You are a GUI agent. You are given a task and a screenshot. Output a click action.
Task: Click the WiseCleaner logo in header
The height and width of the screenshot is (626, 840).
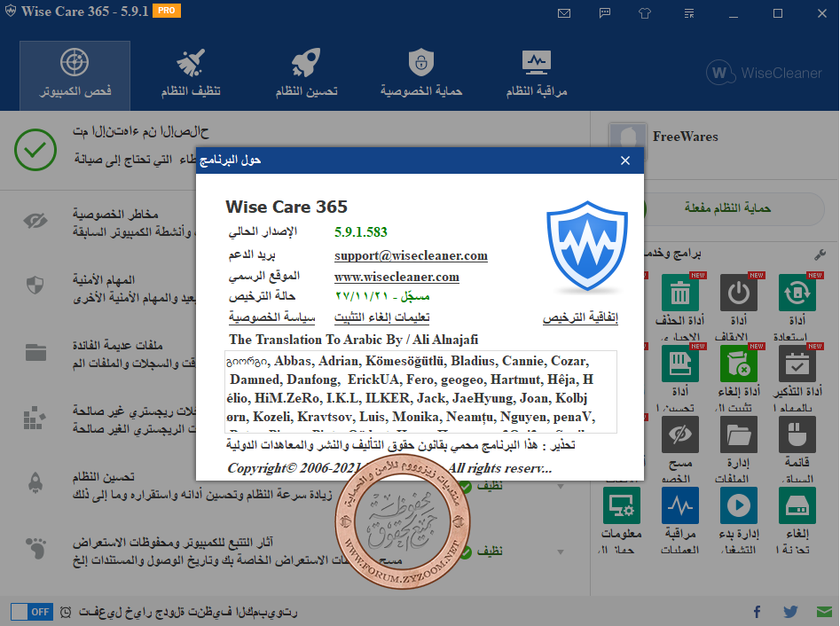tap(765, 73)
